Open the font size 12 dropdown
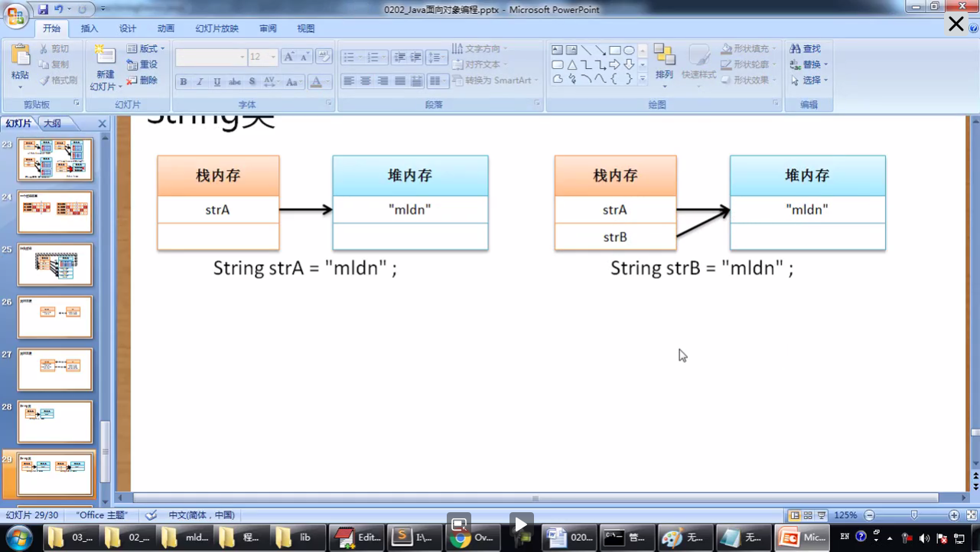Viewport: 980px width, 552px height. 273,57
